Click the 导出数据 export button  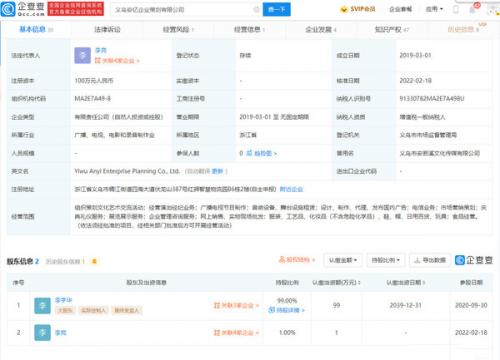430,260
